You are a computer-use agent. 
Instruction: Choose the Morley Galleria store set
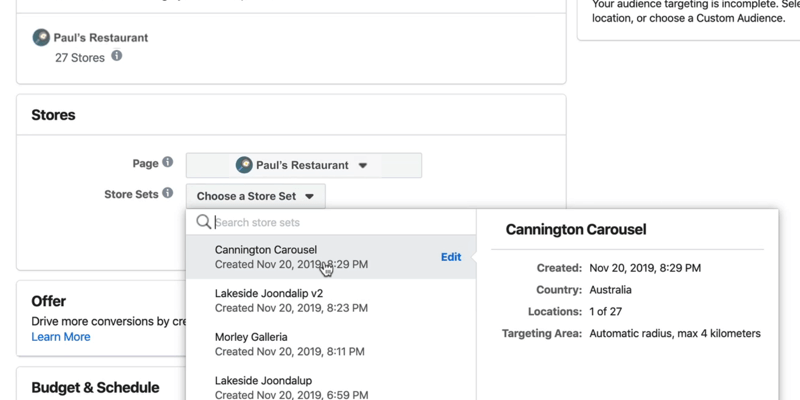331,344
